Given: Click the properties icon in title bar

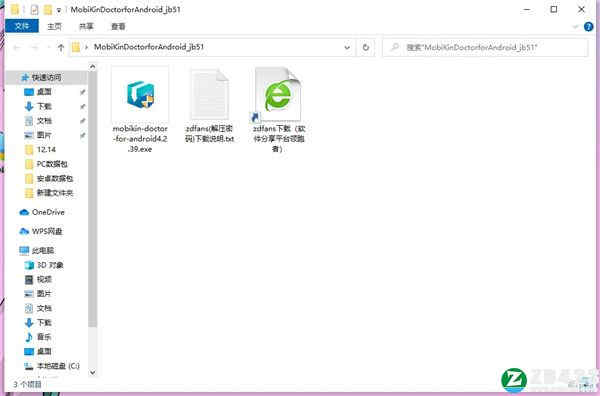Looking at the screenshot, I should click(x=34, y=10).
